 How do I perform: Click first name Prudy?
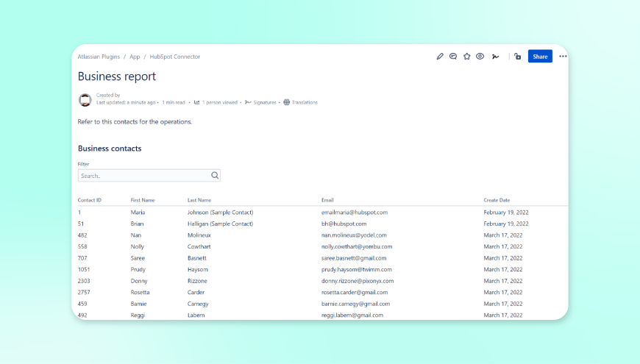[x=138, y=269]
